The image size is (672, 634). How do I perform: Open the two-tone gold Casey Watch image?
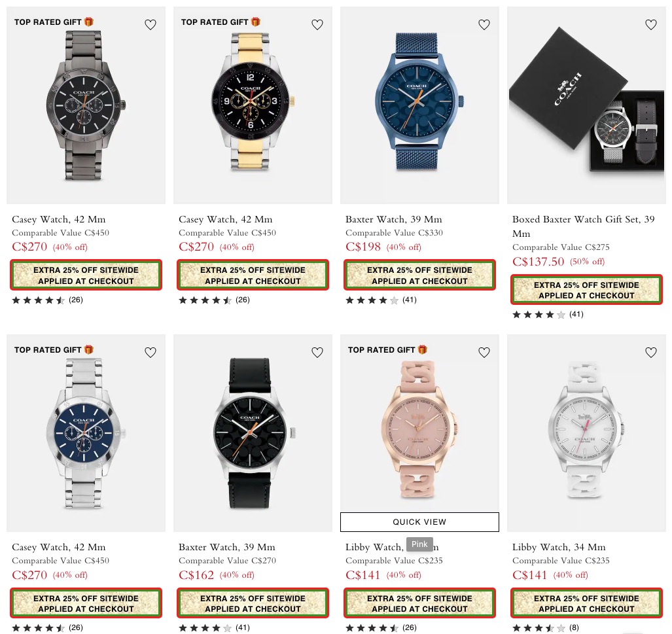point(253,105)
